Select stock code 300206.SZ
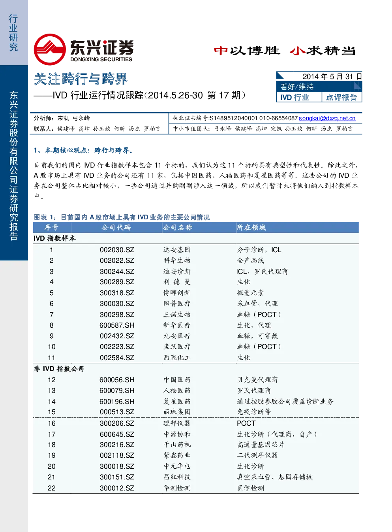 click(x=117, y=423)
